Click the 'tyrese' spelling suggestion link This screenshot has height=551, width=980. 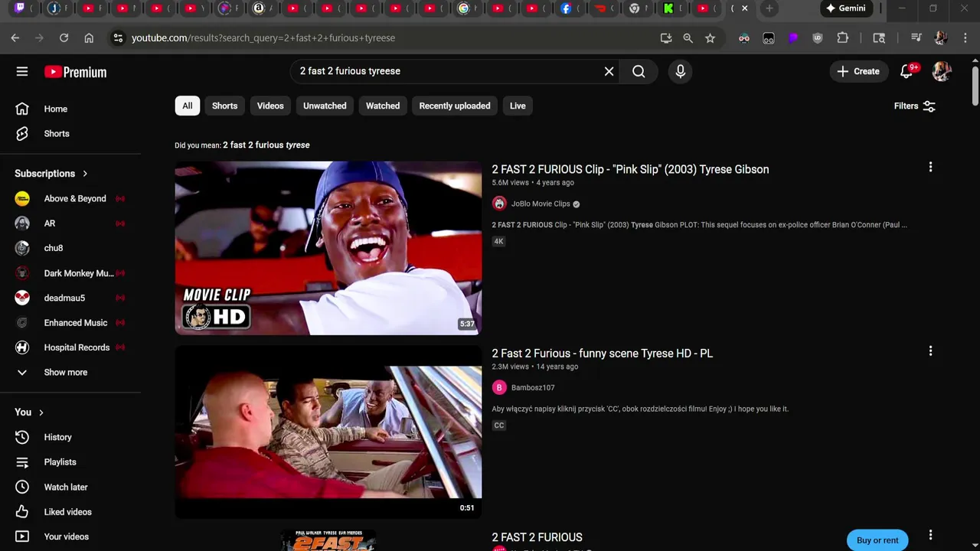click(266, 145)
